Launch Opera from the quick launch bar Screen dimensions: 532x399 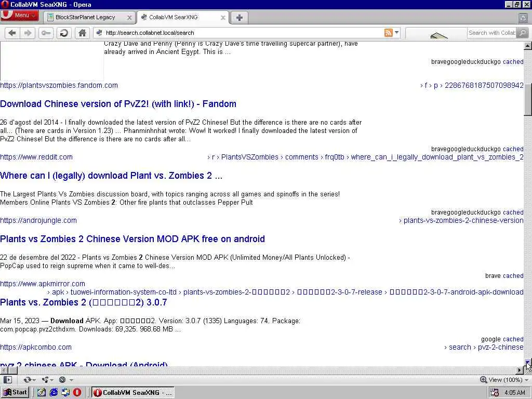point(77,393)
